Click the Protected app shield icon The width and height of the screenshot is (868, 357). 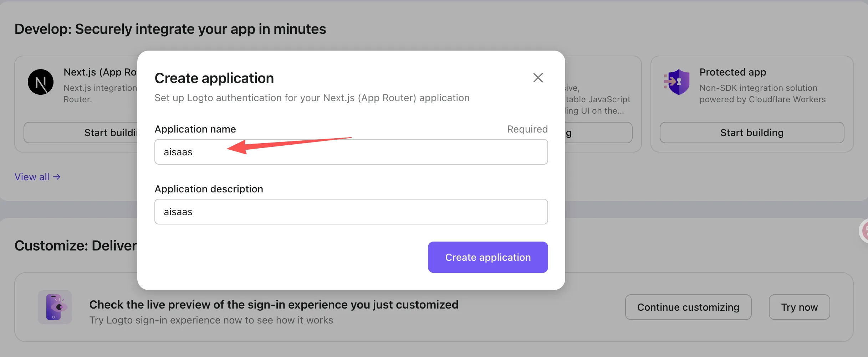point(677,82)
